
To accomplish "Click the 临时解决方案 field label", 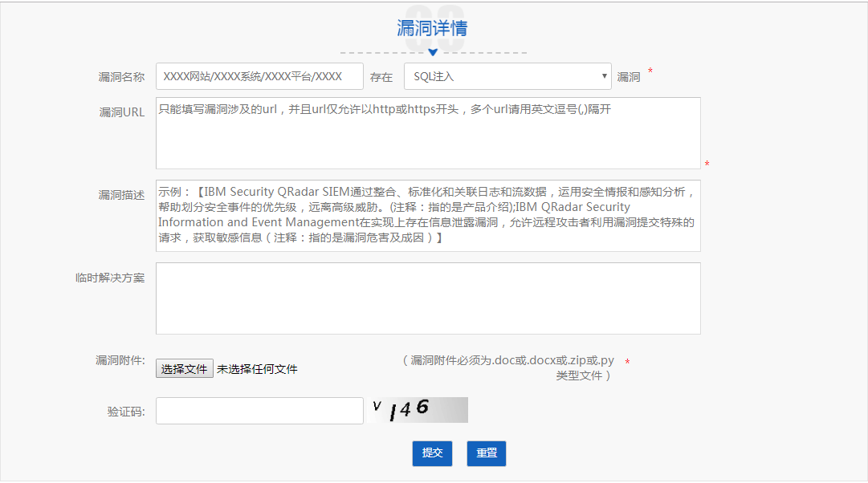I will (110, 278).
